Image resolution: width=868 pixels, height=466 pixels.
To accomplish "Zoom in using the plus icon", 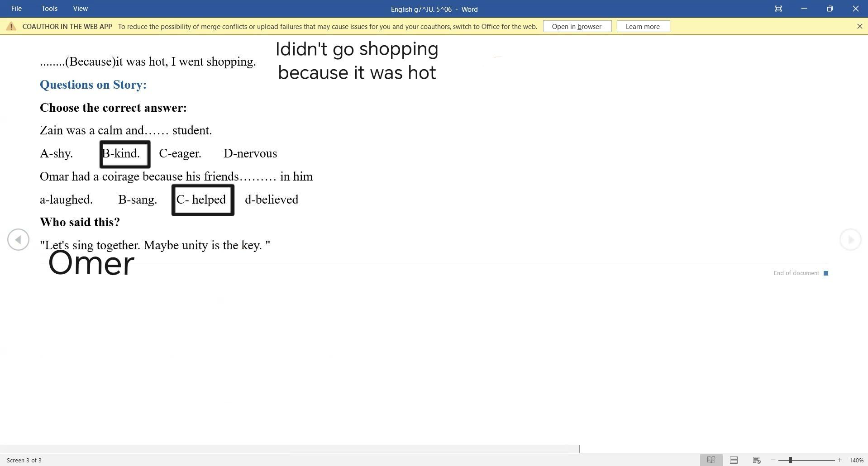I will point(839,460).
